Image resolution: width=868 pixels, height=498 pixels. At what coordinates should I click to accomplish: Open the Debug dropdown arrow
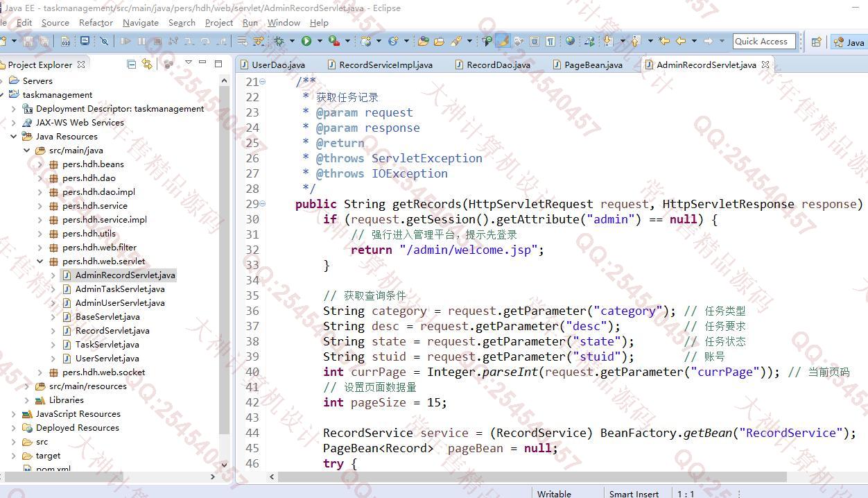pos(292,42)
